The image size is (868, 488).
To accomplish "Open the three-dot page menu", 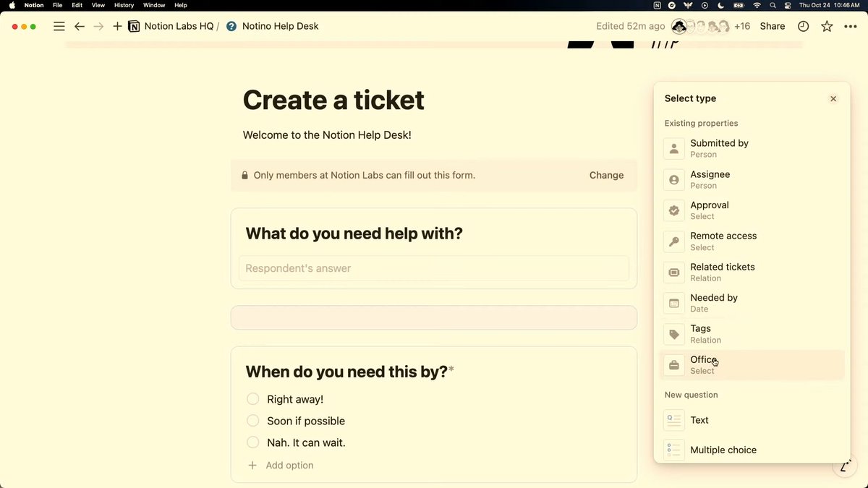I will click(x=850, y=26).
